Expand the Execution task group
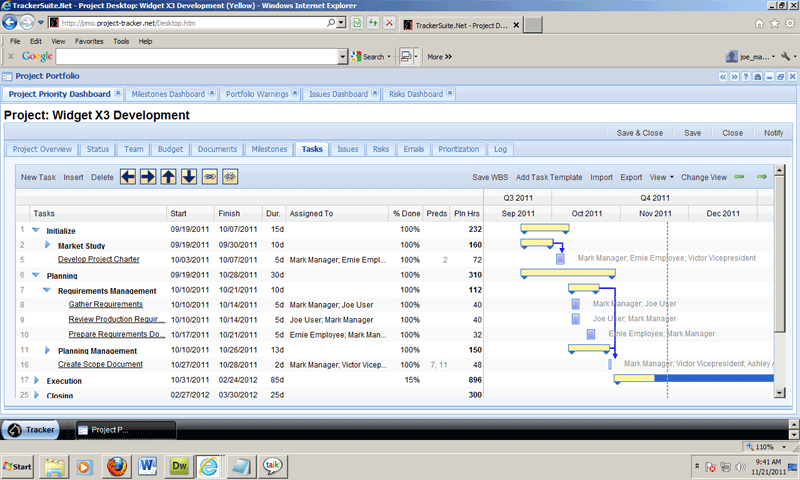 pyautogui.click(x=36, y=380)
